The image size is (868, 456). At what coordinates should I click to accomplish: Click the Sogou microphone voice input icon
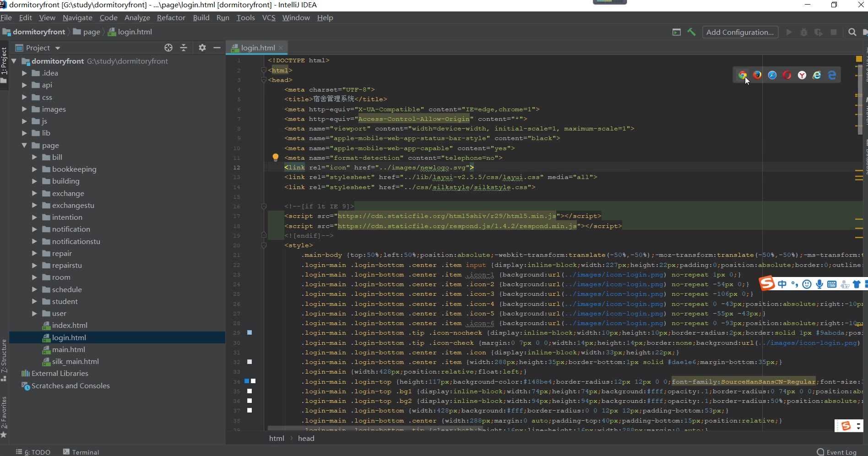[819, 284]
